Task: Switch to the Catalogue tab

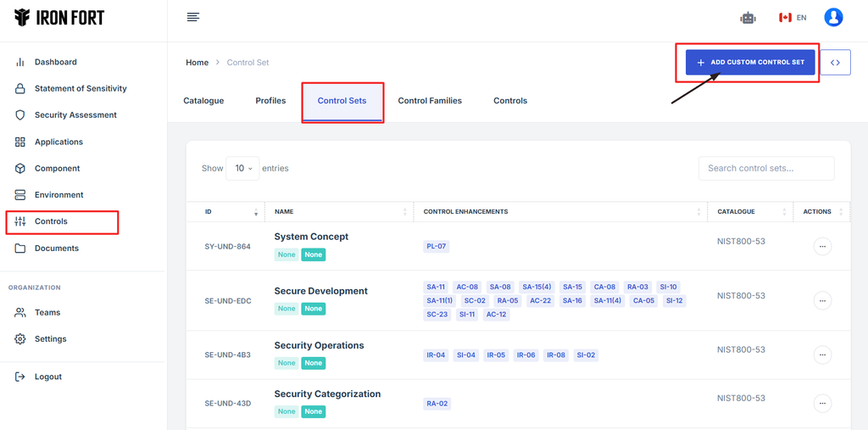Action: (x=203, y=101)
